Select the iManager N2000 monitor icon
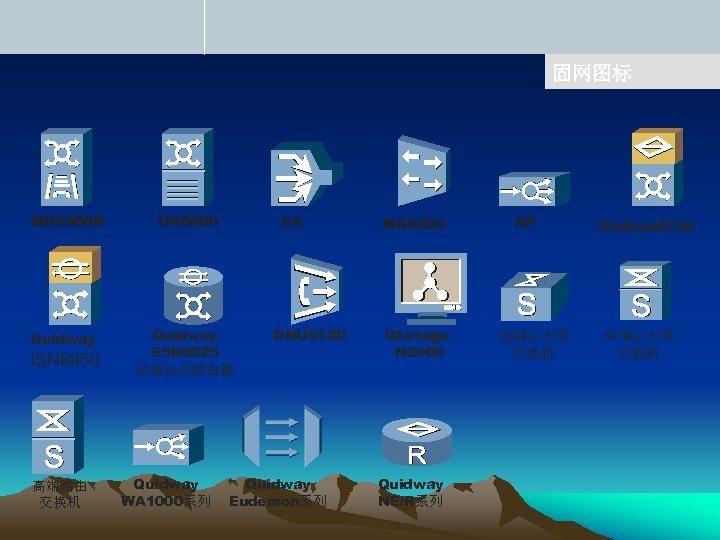This screenshot has width=720, height=540. click(x=431, y=289)
